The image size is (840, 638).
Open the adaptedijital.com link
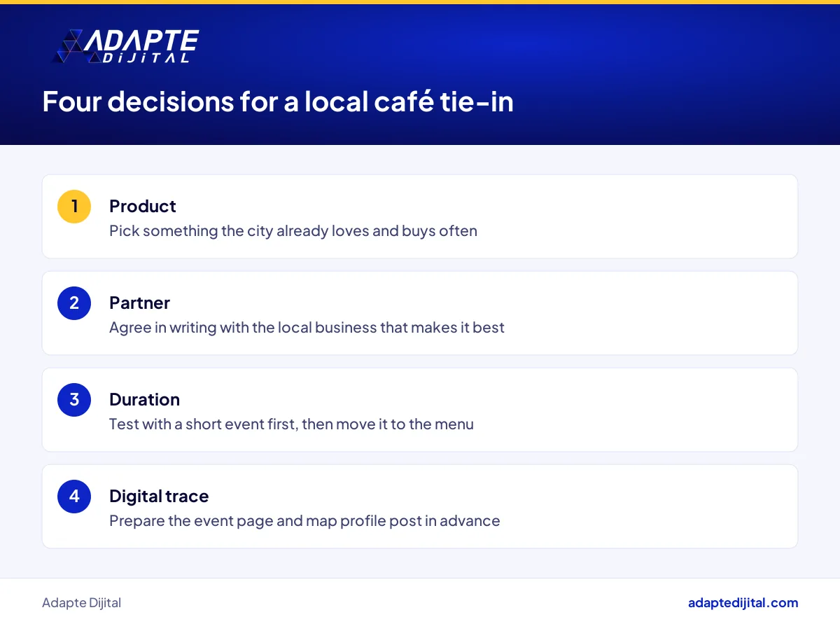743,603
